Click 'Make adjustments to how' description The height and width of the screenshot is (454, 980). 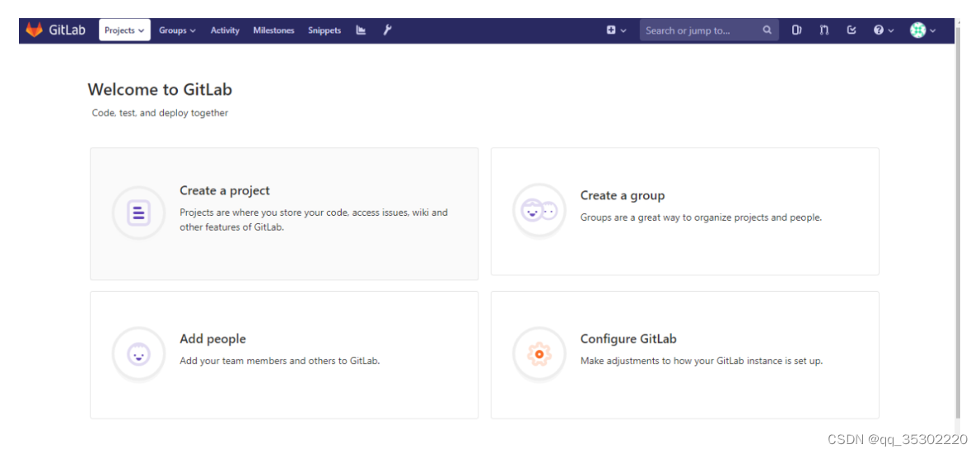[x=702, y=361]
